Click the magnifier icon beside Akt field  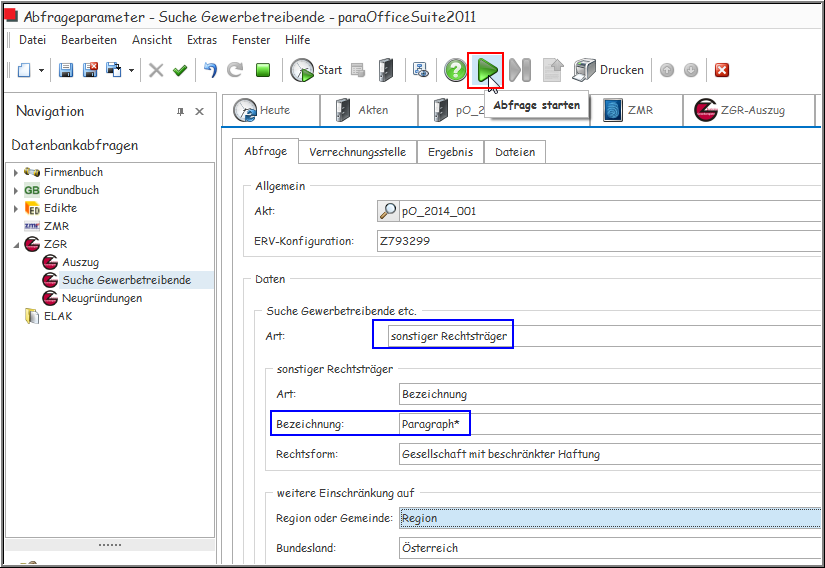point(386,211)
